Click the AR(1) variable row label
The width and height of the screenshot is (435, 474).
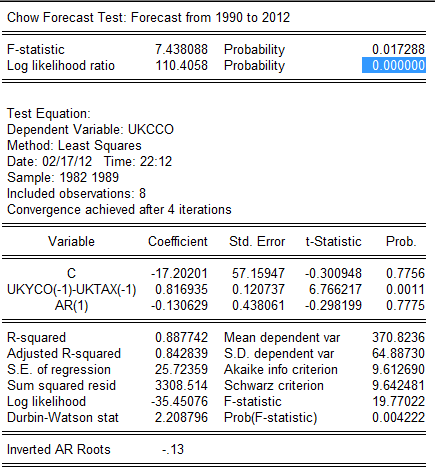[71, 306]
